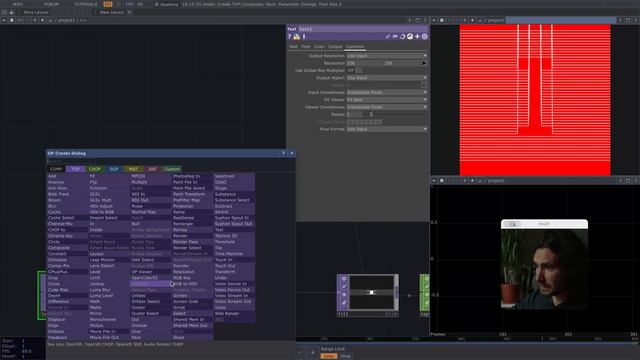Switch to Output parameter page
The width and height of the screenshot is (640, 360).
click(x=335, y=47)
